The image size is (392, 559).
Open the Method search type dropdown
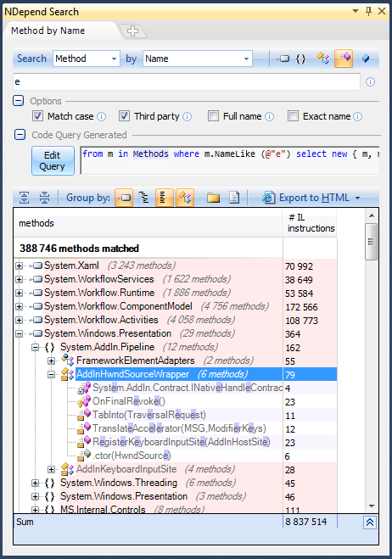coord(115,59)
